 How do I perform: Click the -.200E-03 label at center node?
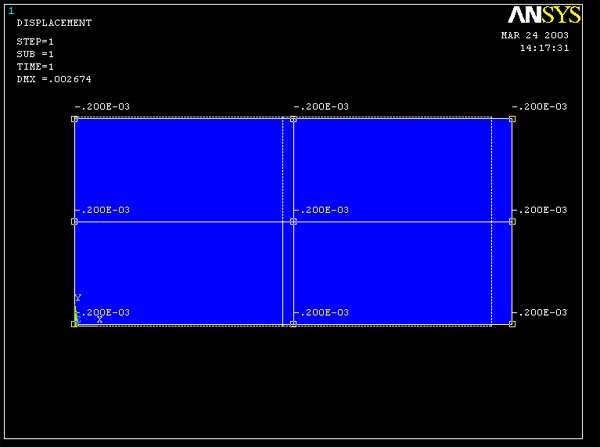[x=321, y=210]
